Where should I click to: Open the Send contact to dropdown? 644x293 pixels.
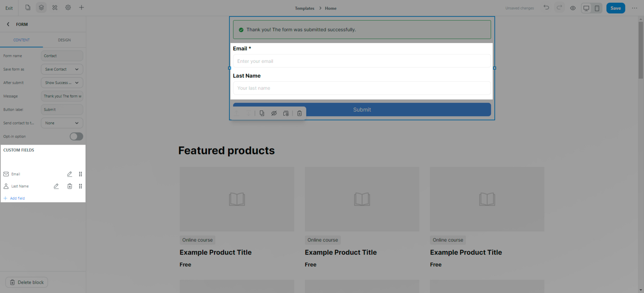point(62,123)
